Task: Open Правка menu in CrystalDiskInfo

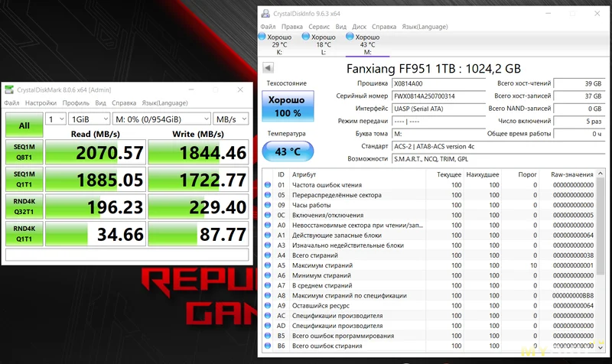Action: (x=292, y=27)
